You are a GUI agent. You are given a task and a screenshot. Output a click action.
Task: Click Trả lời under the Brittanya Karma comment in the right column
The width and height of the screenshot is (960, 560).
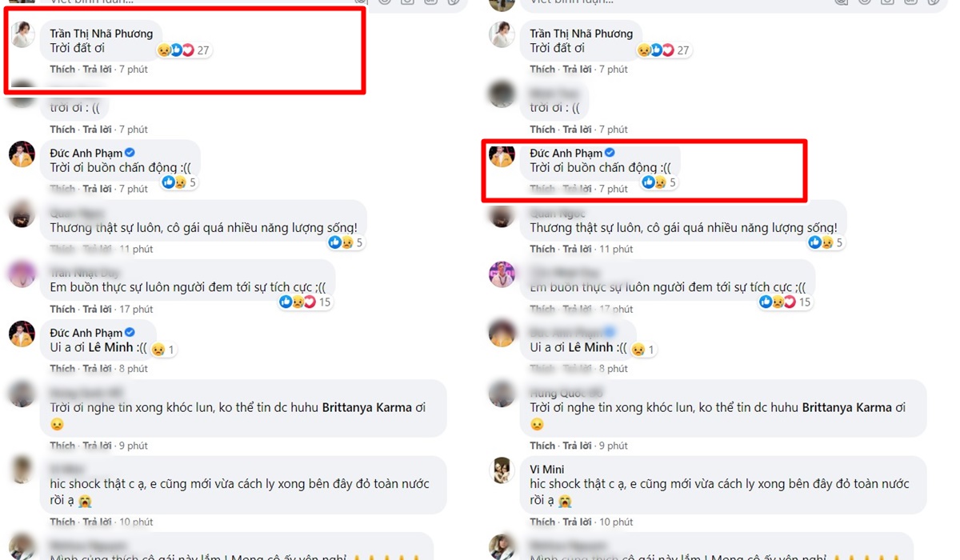tap(578, 446)
